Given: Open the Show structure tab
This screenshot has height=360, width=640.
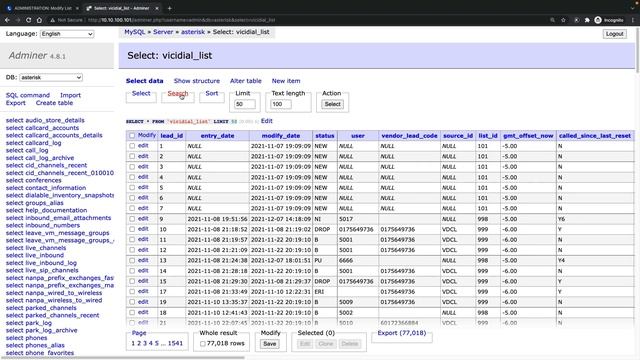Looking at the screenshot, I should click(197, 81).
